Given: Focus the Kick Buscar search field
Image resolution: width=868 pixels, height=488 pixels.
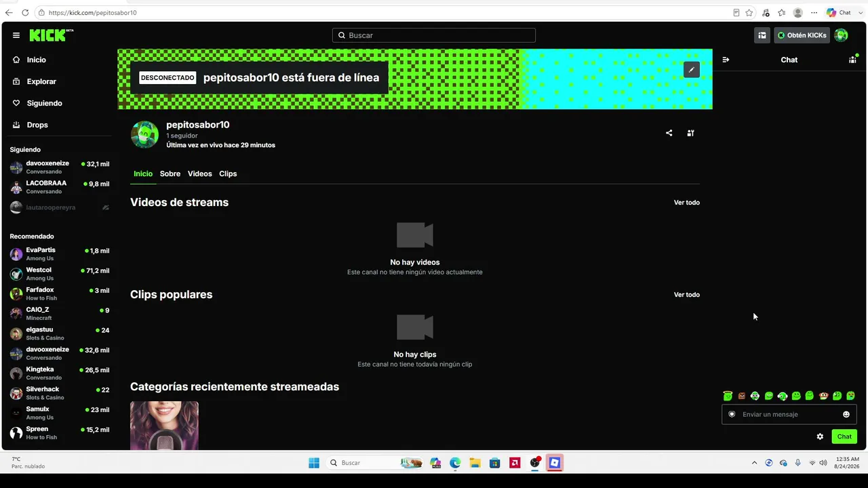Looking at the screenshot, I should pyautogui.click(x=434, y=35).
